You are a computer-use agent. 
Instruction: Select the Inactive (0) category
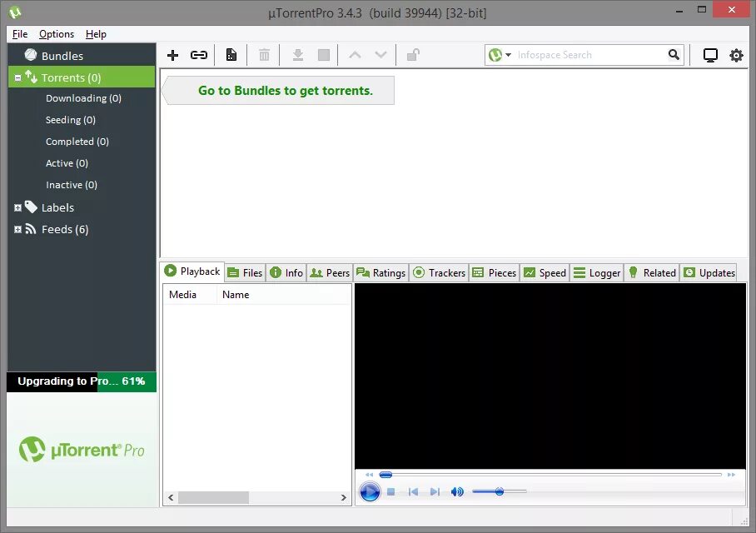point(72,185)
